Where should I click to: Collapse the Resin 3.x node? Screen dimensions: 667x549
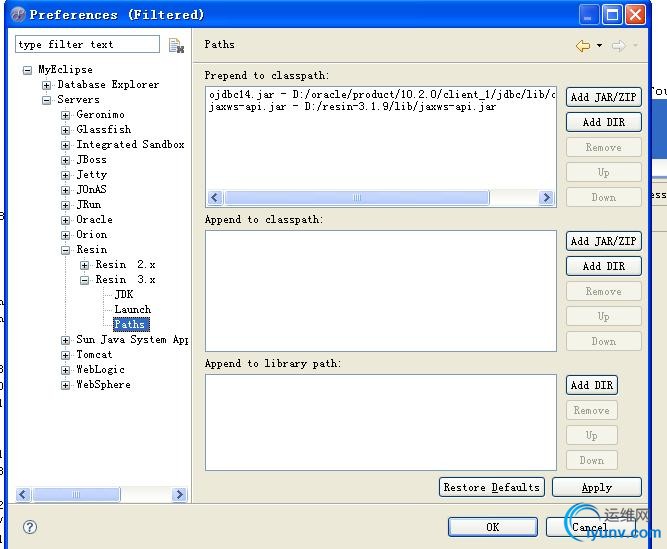point(85,280)
